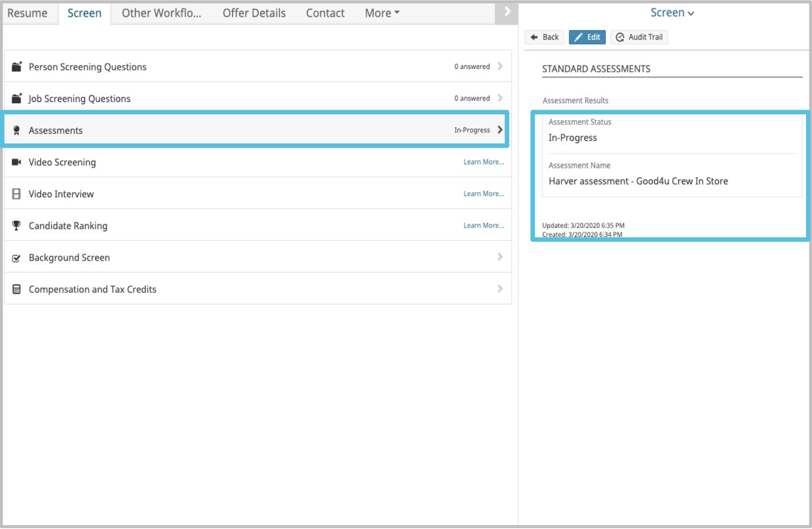This screenshot has width=812, height=529.
Task: Expand the Assessments row chevron
Action: [500, 130]
